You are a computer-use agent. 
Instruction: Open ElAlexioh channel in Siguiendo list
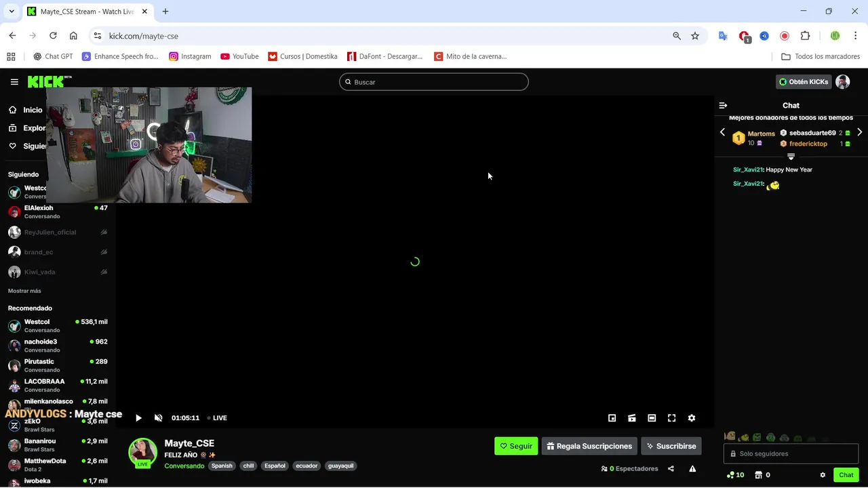(x=58, y=212)
